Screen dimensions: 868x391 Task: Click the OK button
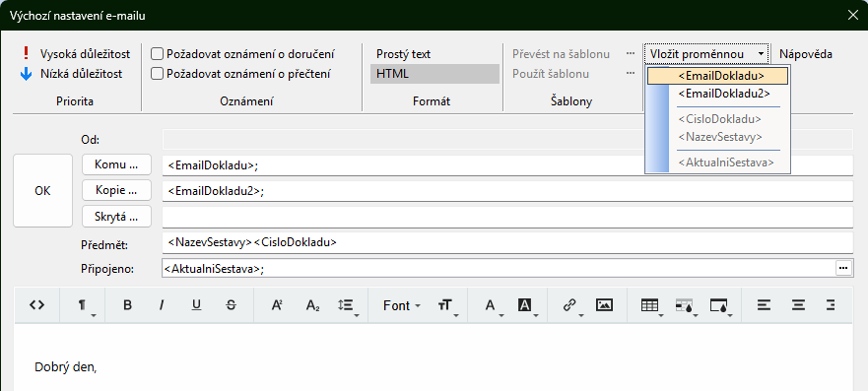tap(42, 190)
